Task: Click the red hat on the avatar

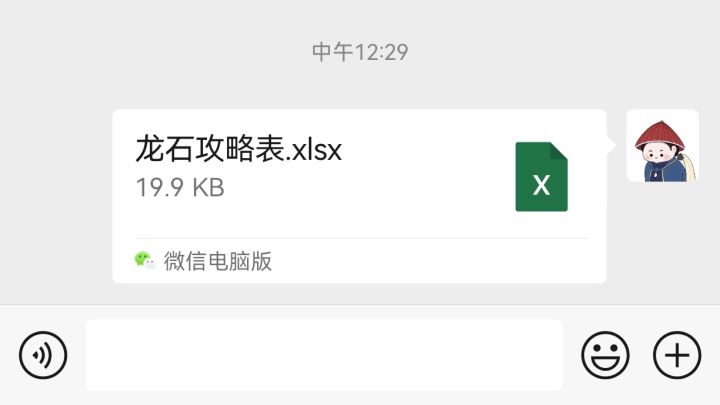Action: [x=660, y=135]
